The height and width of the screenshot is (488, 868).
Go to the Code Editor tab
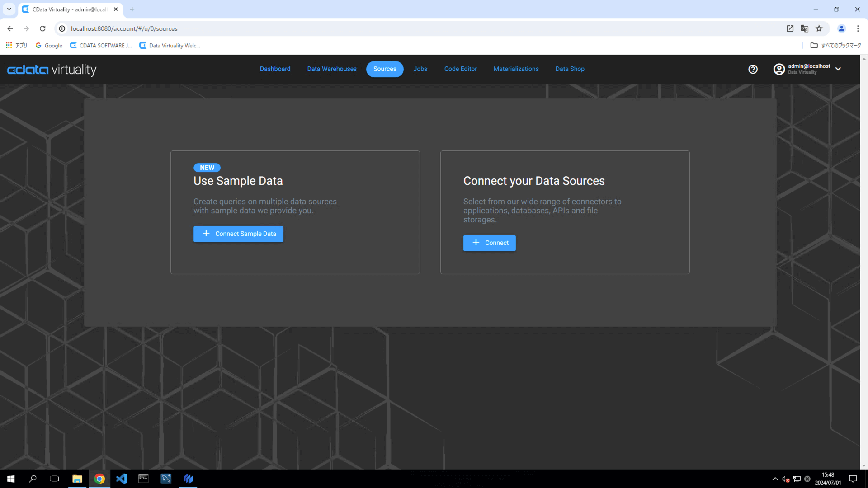click(x=460, y=69)
